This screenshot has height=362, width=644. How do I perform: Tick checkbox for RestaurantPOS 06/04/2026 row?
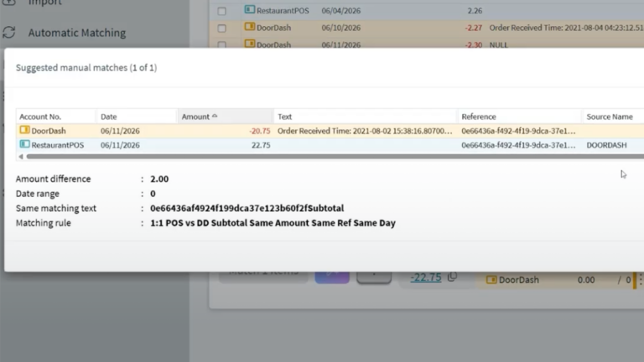tap(221, 11)
